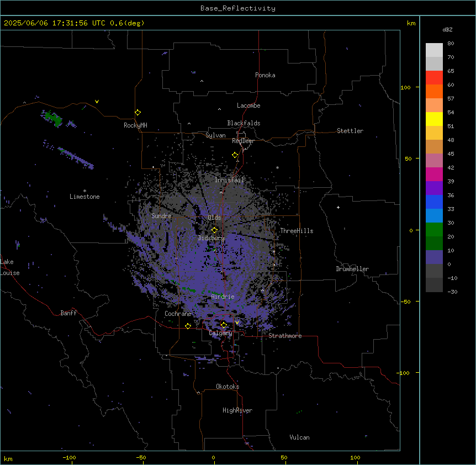The height and width of the screenshot is (465, 476).
Task: Select the Sundre label
Action: coord(161,216)
